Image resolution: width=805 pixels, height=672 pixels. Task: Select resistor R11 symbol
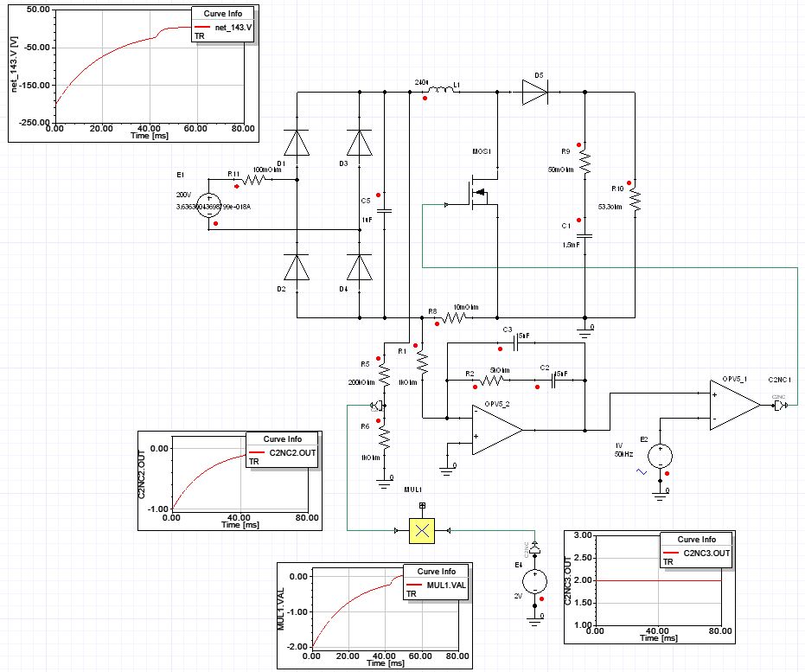pyautogui.click(x=253, y=180)
